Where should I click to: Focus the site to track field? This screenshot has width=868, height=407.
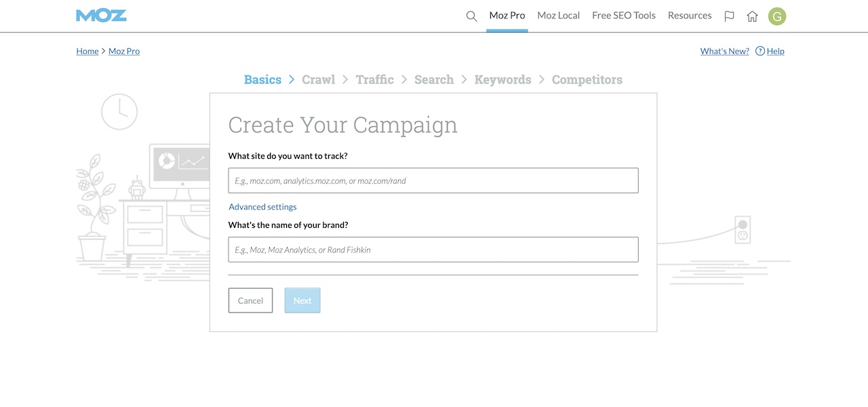tap(433, 180)
